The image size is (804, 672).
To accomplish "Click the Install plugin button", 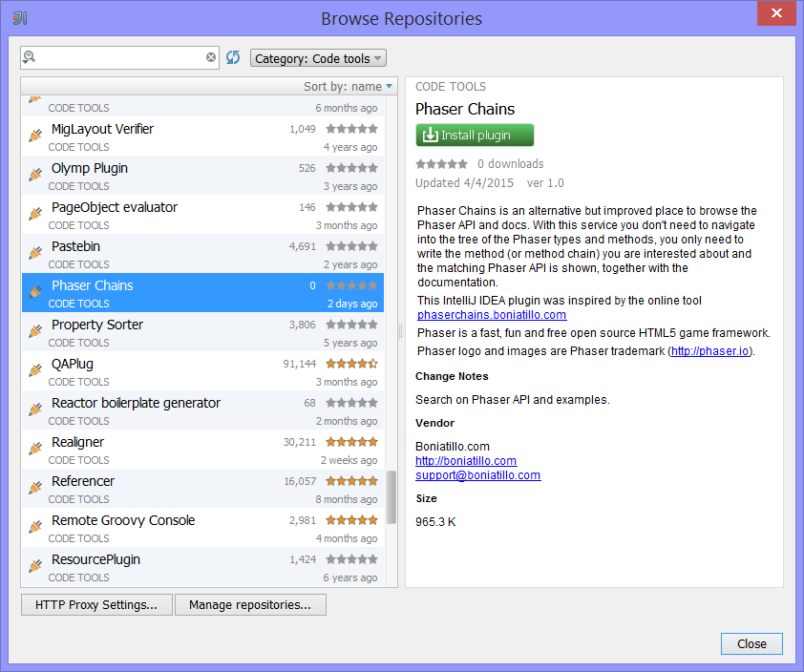I will (475, 136).
